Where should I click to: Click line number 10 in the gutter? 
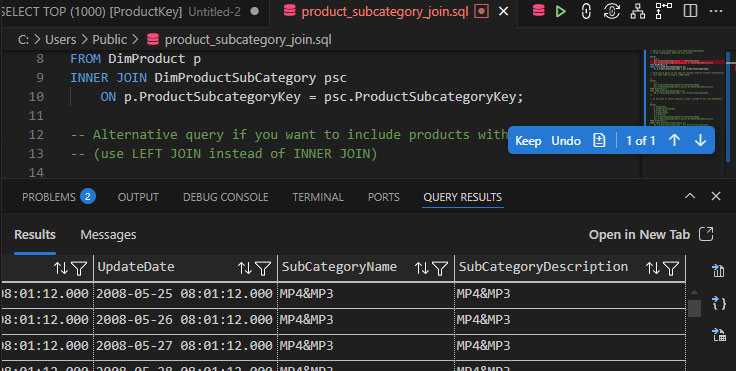[x=36, y=97]
